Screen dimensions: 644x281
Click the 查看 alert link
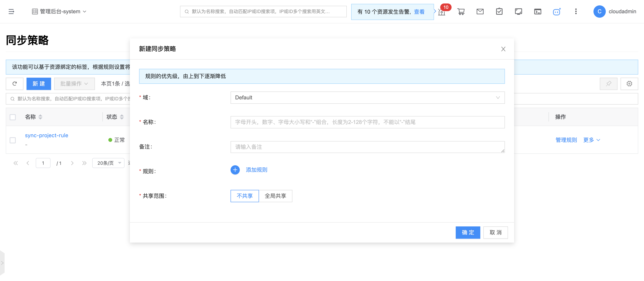419,12
